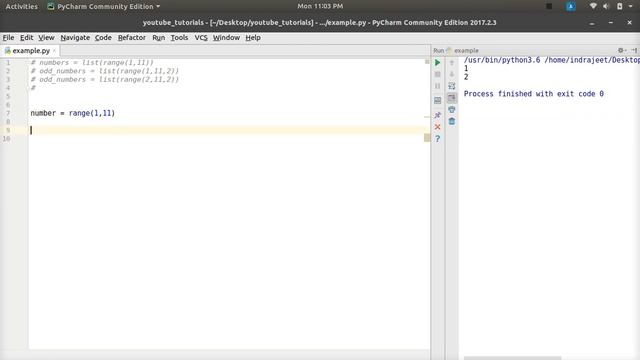Pin the Run tab with pin icon
This screenshot has height=360, width=640.
click(438, 115)
